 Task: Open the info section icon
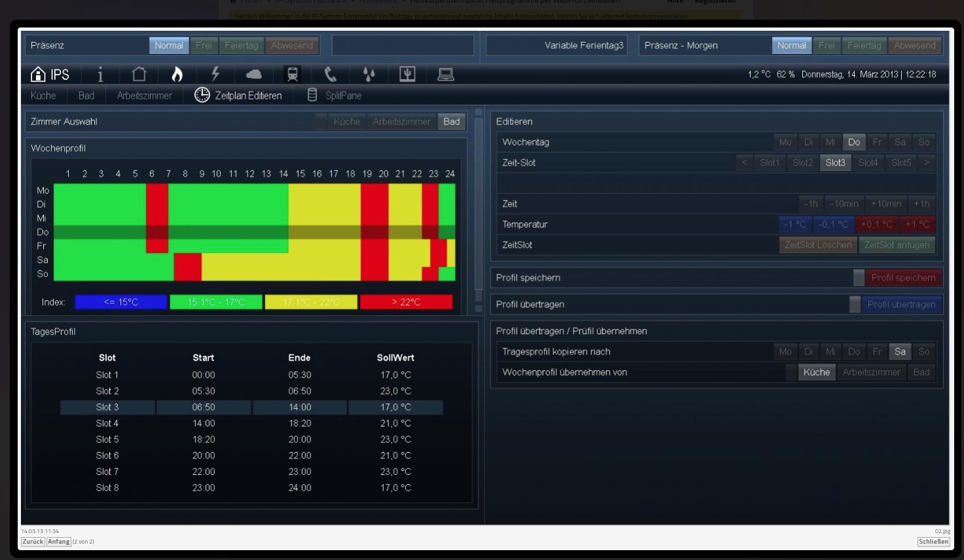click(x=100, y=75)
